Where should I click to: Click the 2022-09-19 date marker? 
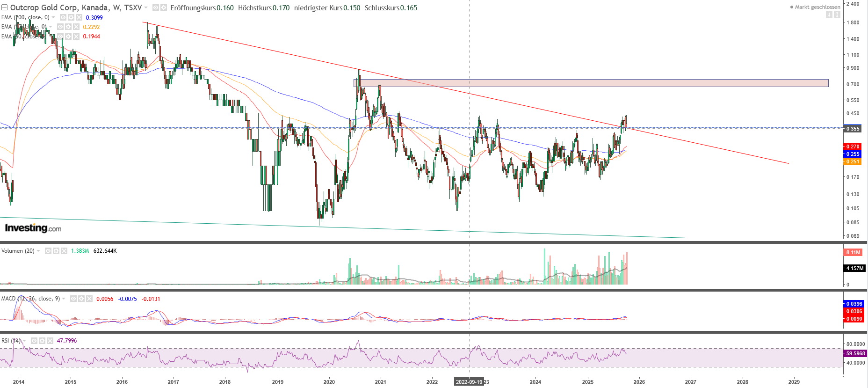469,382
